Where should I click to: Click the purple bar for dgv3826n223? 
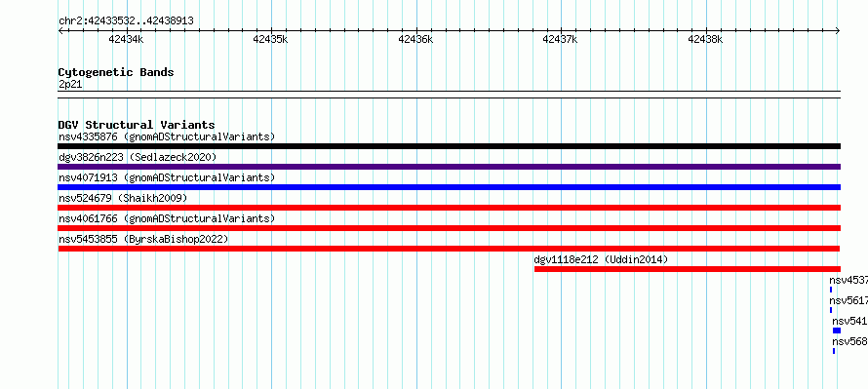pos(450,167)
